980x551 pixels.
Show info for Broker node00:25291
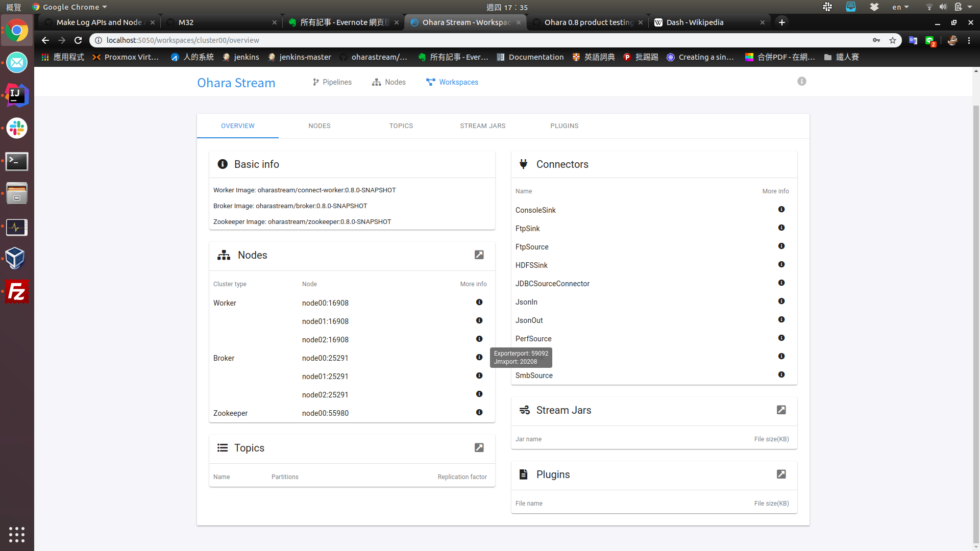point(479,358)
